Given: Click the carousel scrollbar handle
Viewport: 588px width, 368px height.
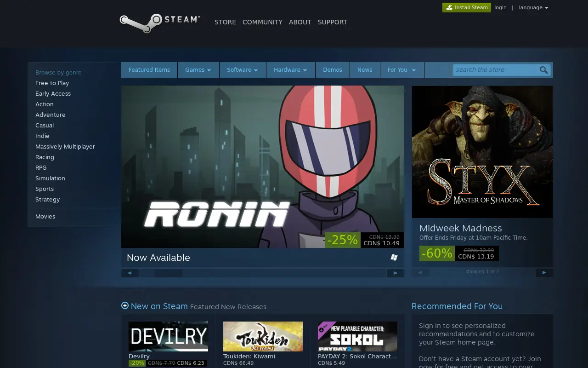Looking at the screenshot, I should tap(169, 273).
